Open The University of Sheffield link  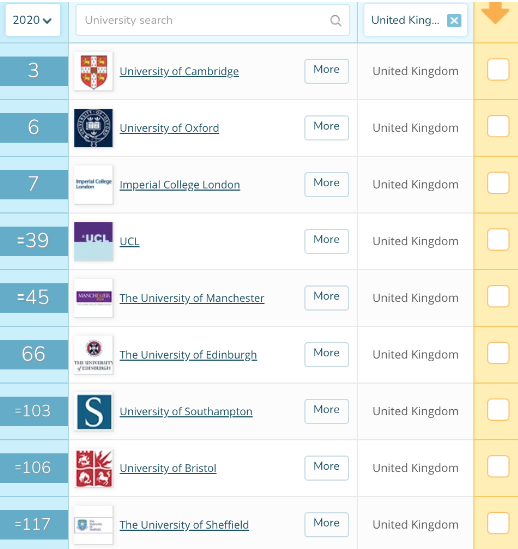[x=184, y=525]
